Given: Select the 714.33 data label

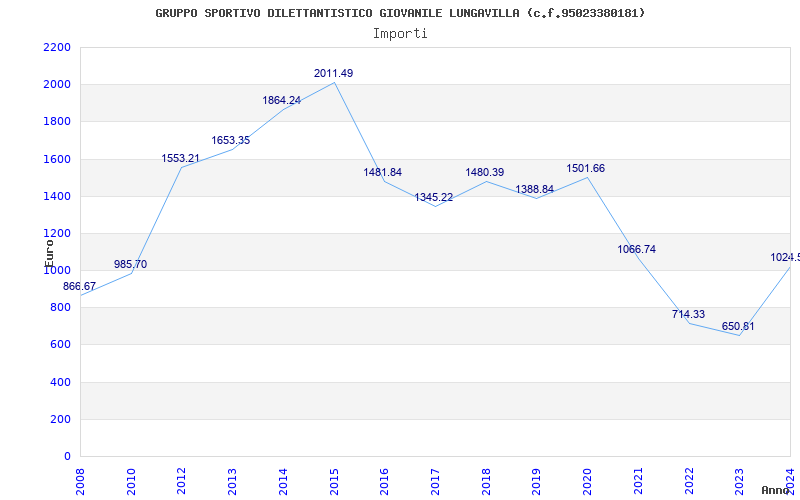Looking at the screenshot, I should 688,314.
